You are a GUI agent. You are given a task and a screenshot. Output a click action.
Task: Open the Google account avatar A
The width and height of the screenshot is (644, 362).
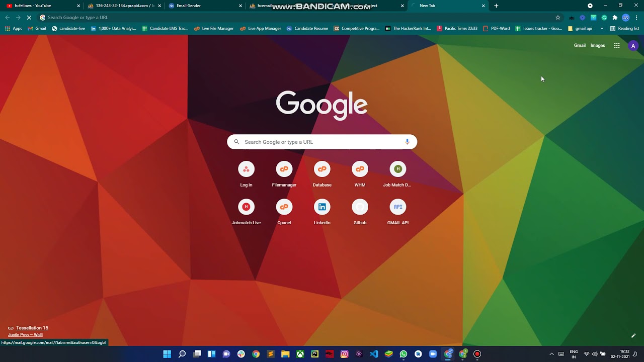pos(633,46)
